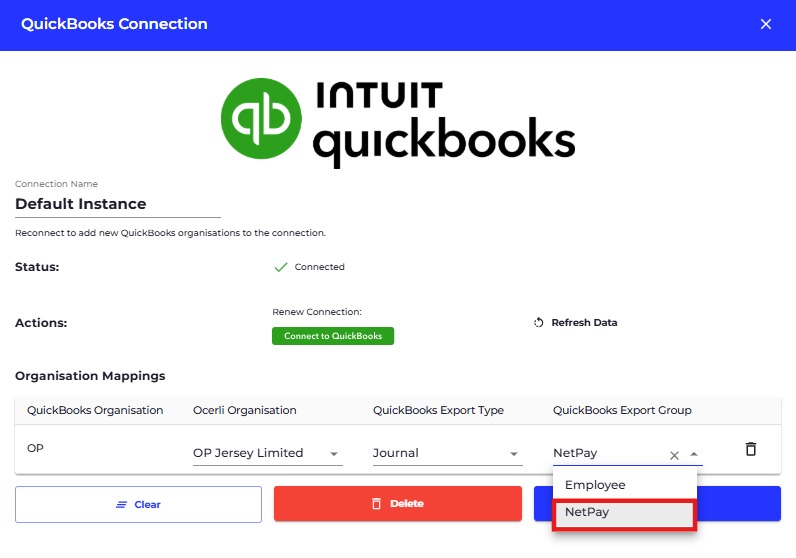Collapse the Export Group dropdown arrow
Viewport: 796px width, 558px height.
(x=694, y=454)
